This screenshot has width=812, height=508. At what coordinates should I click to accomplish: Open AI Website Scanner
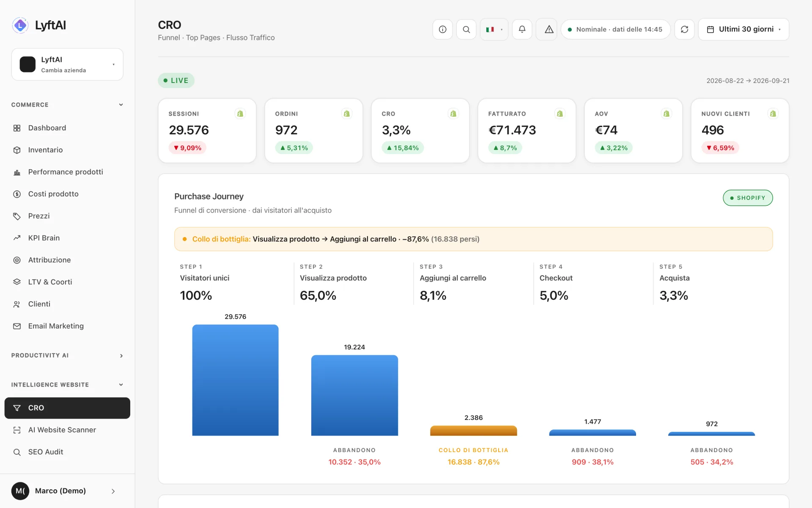tap(67, 430)
